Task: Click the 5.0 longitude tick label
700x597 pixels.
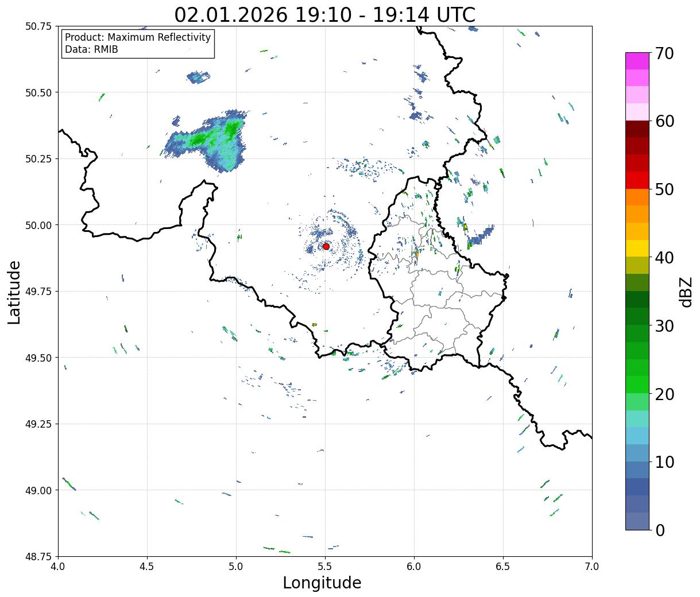Action: [x=236, y=567]
